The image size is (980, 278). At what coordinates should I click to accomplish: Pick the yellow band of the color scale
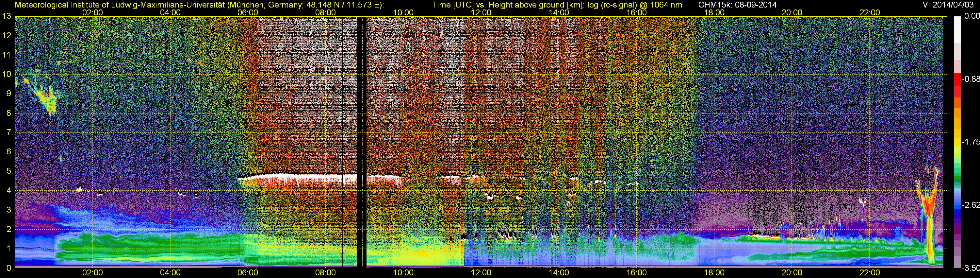(957, 142)
